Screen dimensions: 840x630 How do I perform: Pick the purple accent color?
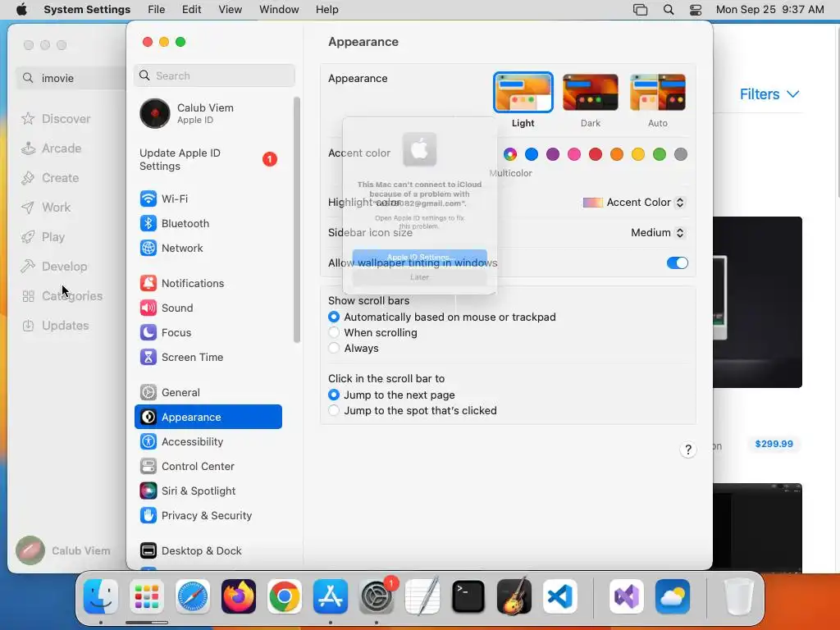pyautogui.click(x=553, y=154)
